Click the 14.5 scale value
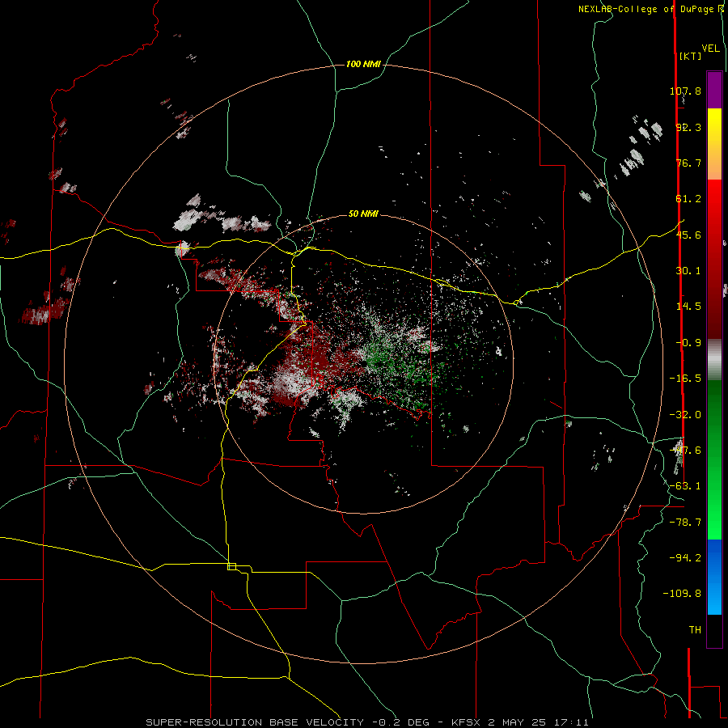This screenshot has width=728, height=728. tap(688, 307)
